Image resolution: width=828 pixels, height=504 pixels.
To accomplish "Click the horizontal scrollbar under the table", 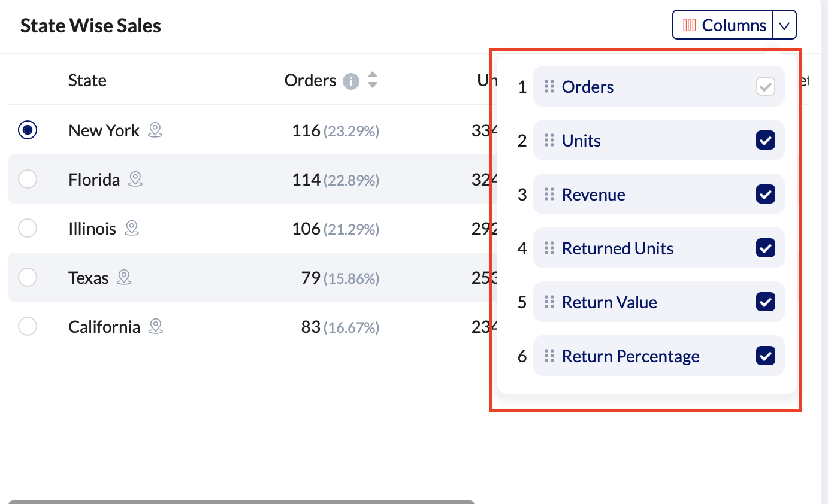I will click(241, 502).
